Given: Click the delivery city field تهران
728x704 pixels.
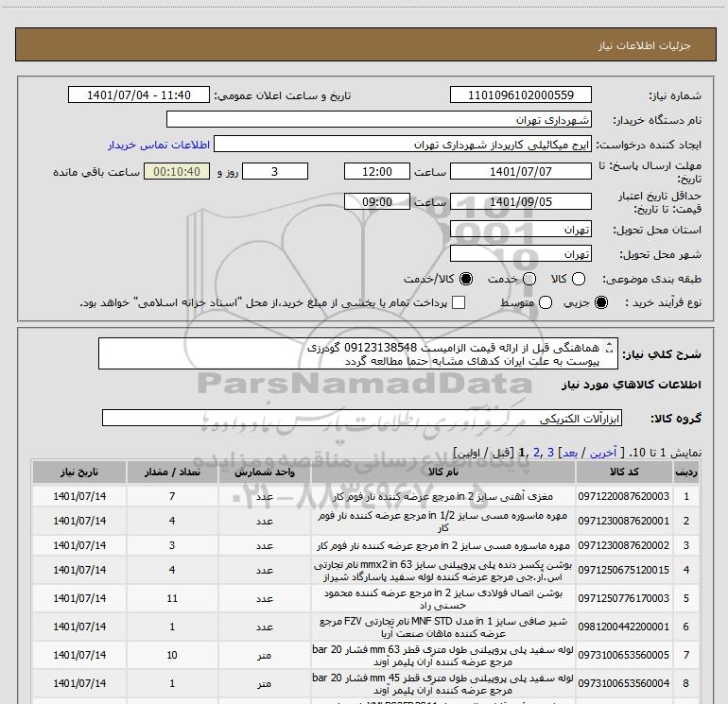Looking at the screenshot, I should [x=520, y=253].
